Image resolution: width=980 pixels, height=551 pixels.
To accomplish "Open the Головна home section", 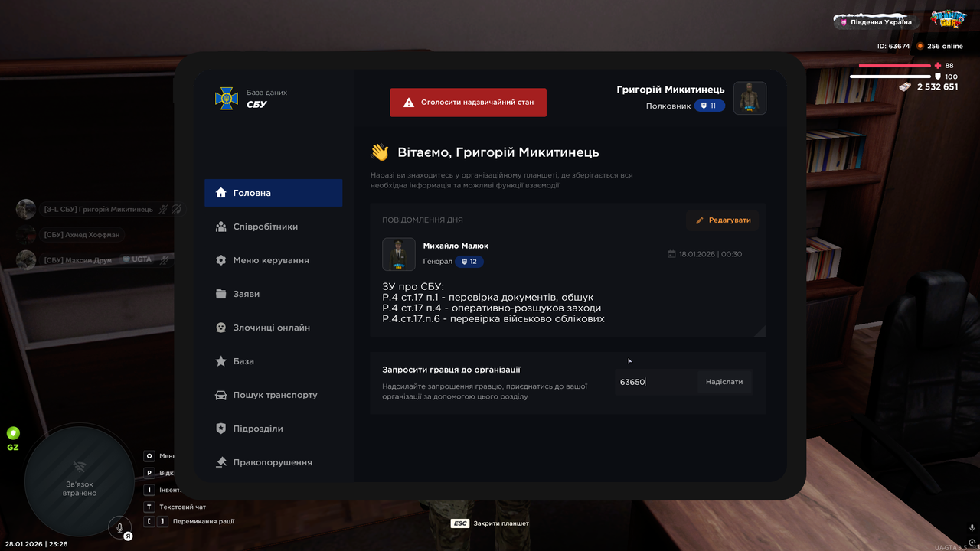I will pyautogui.click(x=273, y=193).
